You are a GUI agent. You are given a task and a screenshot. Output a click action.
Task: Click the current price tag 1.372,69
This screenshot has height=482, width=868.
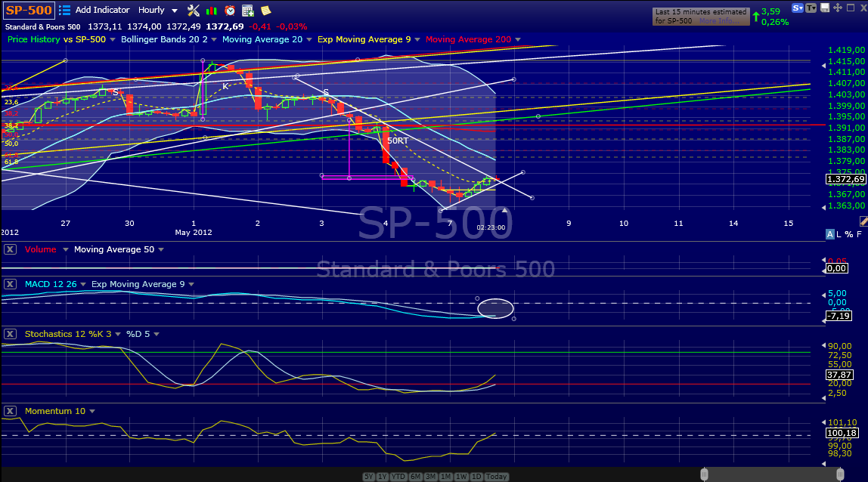click(x=845, y=179)
